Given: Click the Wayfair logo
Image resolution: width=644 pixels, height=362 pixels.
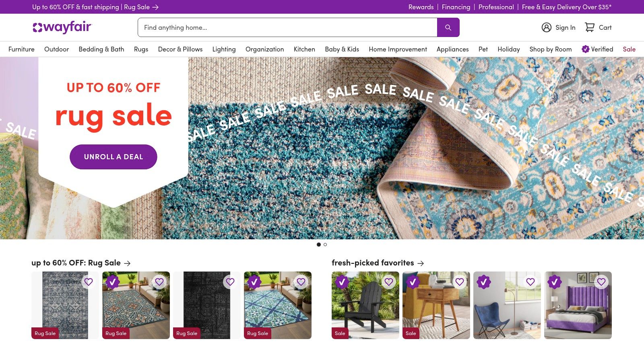Looking at the screenshot, I should [x=62, y=27].
